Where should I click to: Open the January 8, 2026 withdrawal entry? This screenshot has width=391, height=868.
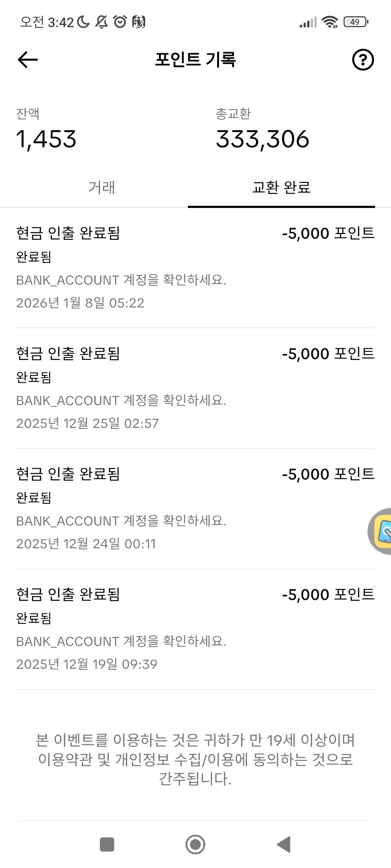click(195, 268)
